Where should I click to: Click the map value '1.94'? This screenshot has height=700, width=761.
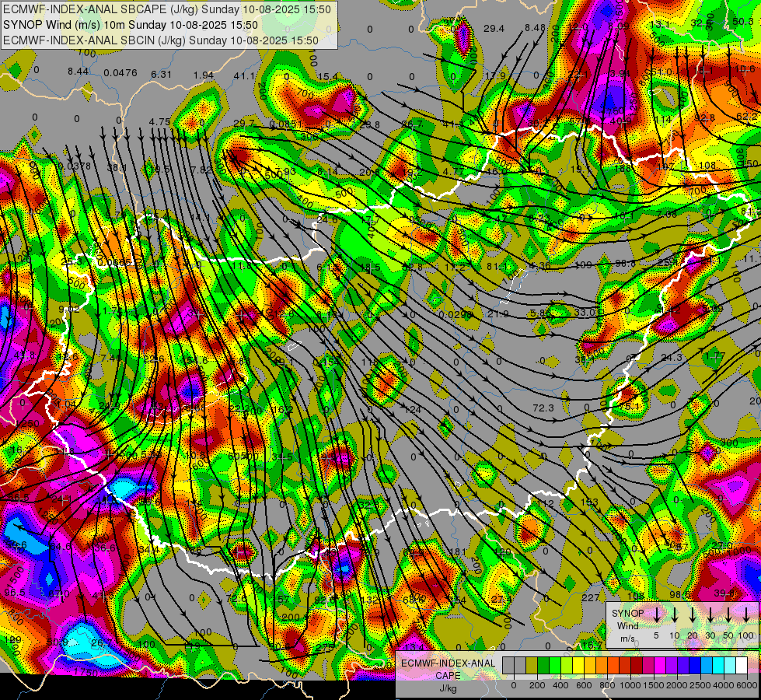(204, 75)
